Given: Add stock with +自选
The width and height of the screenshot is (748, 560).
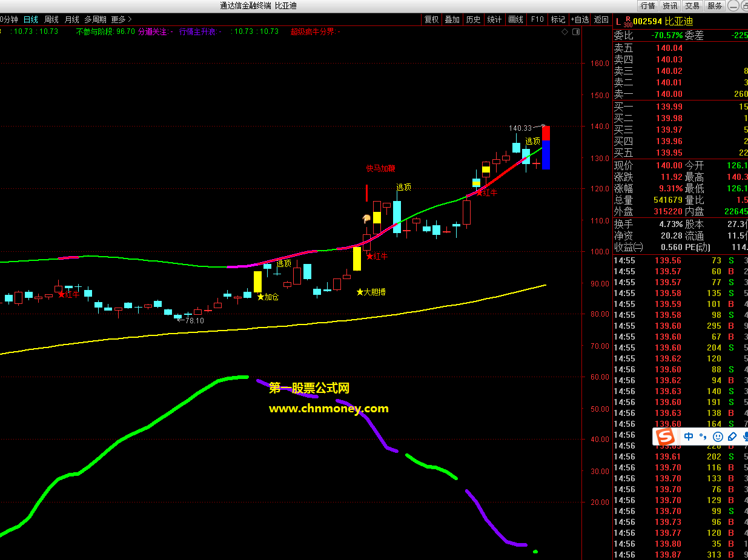Looking at the screenshot, I should tap(579, 19).
